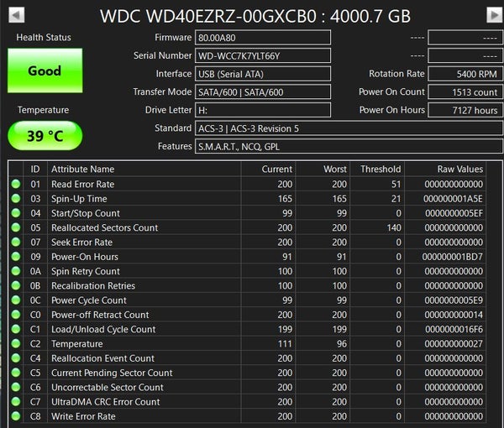Viewport: 504px width, 428px height.
Task: Click the status dot for Seek Error Rate
Action: click(x=16, y=242)
